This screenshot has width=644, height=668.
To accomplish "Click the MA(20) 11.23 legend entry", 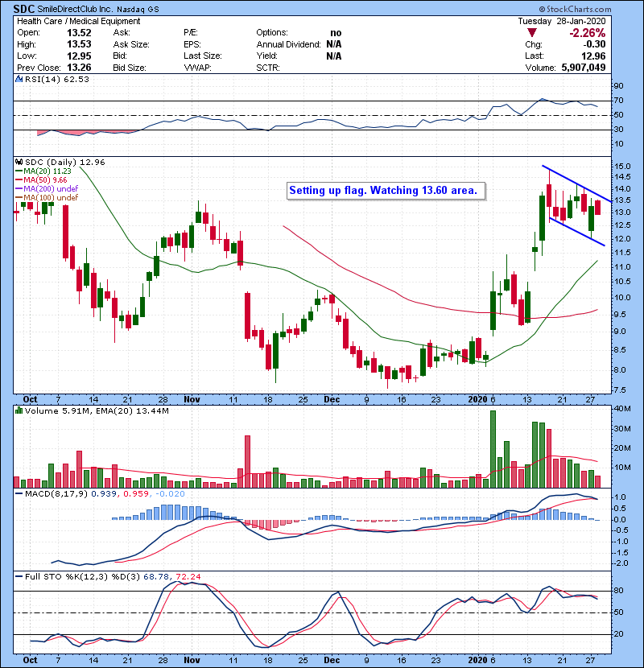I will click(43, 171).
